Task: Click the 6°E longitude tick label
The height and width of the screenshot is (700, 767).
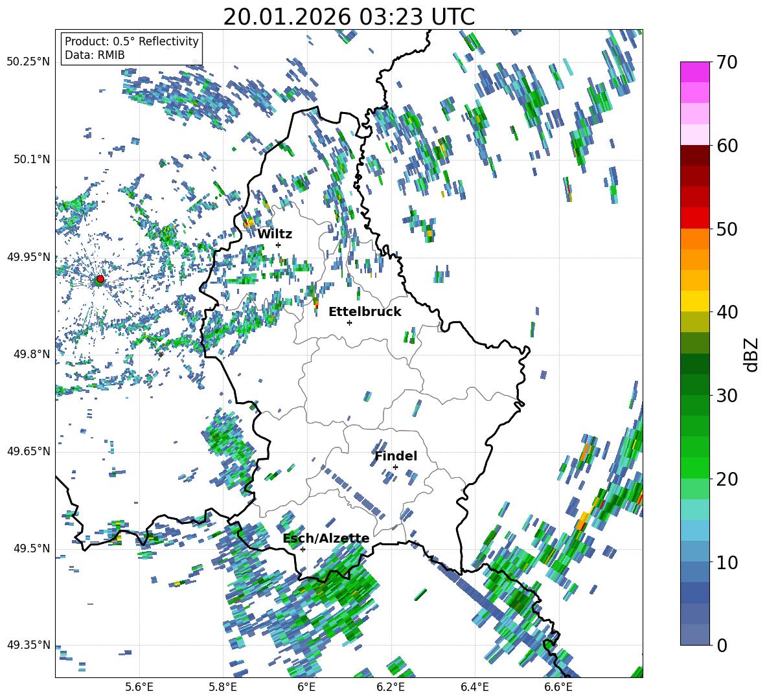Action: click(306, 687)
